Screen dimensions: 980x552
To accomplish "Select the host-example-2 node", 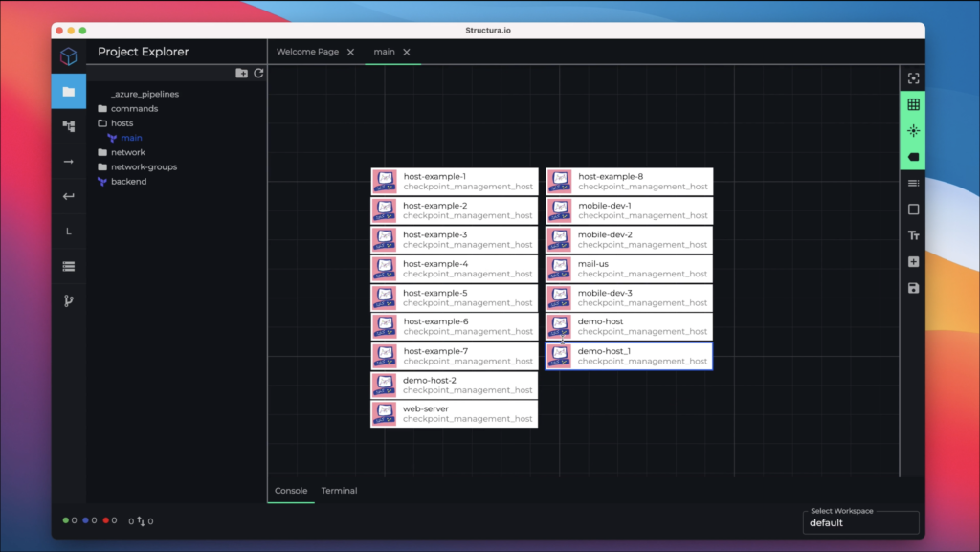I will (x=455, y=210).
